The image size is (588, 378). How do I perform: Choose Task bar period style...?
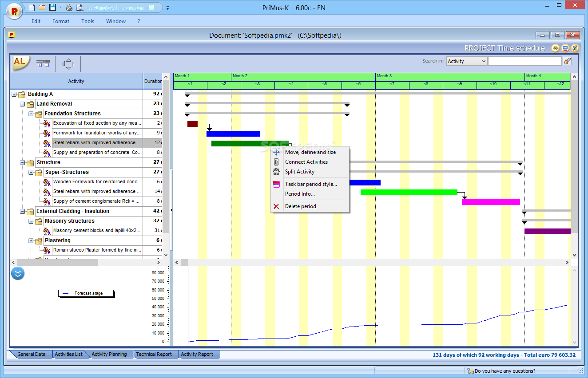click(310, 184)
